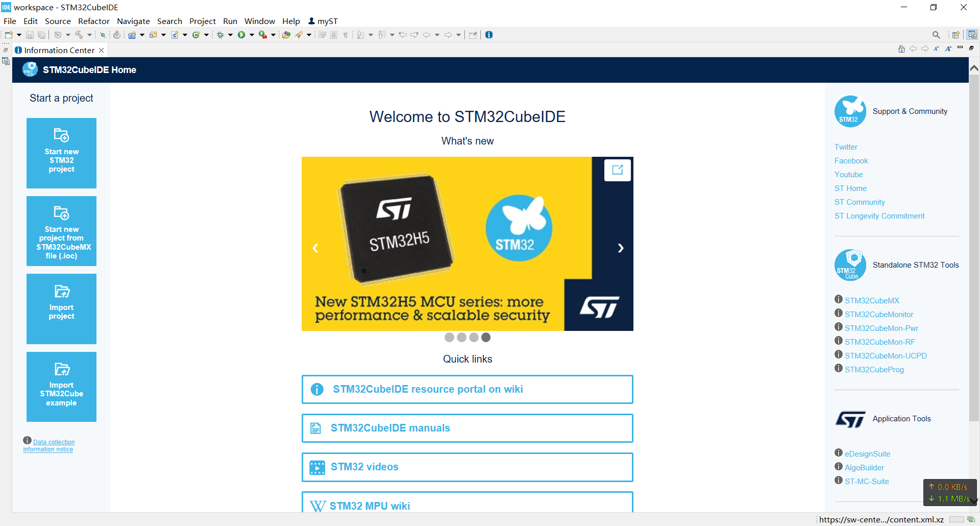Click the Save toolbar icon
980x526 pixels.
(30, 35)
